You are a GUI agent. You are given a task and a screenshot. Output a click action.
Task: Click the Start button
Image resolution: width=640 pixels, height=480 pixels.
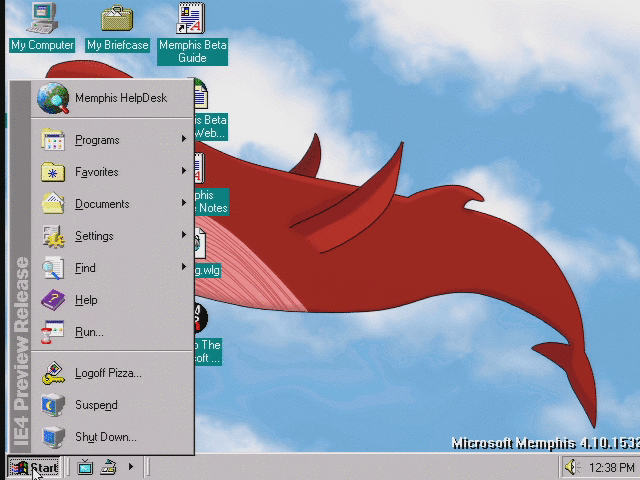[x=34, y=467]
